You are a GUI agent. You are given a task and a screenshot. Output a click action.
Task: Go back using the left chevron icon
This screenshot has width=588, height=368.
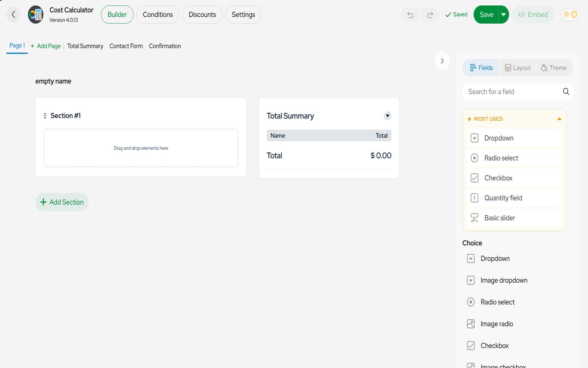point(14,14)
